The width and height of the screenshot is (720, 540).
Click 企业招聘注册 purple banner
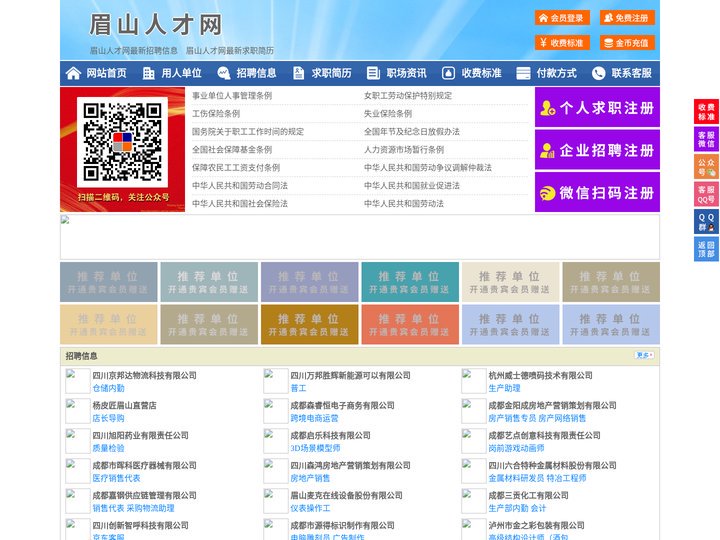[x=597, y=150]
